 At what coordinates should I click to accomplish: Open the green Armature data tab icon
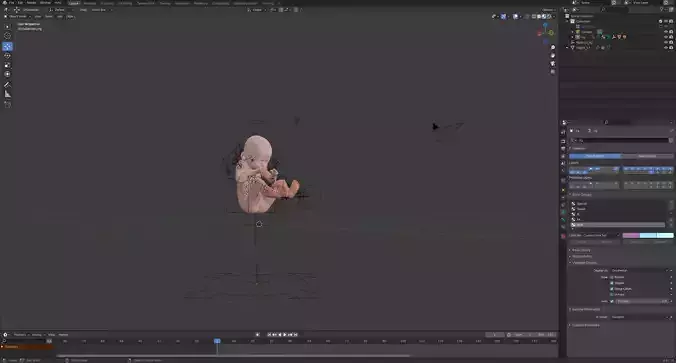[x=563, y=212]
